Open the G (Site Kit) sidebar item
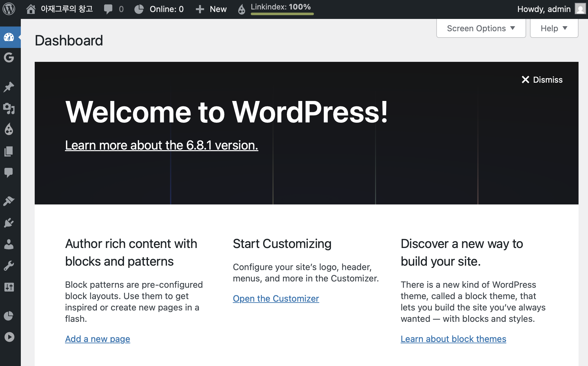588x366 pixels. click(9, 57)
